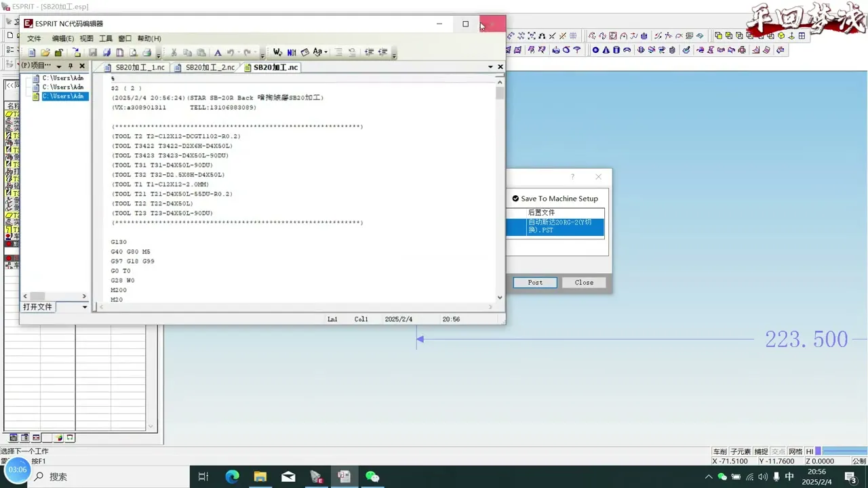Click the Print icon in NC editor toolbar
Image resolution: width=868 pixels, height=488 pixels.
tap(147, 52)
